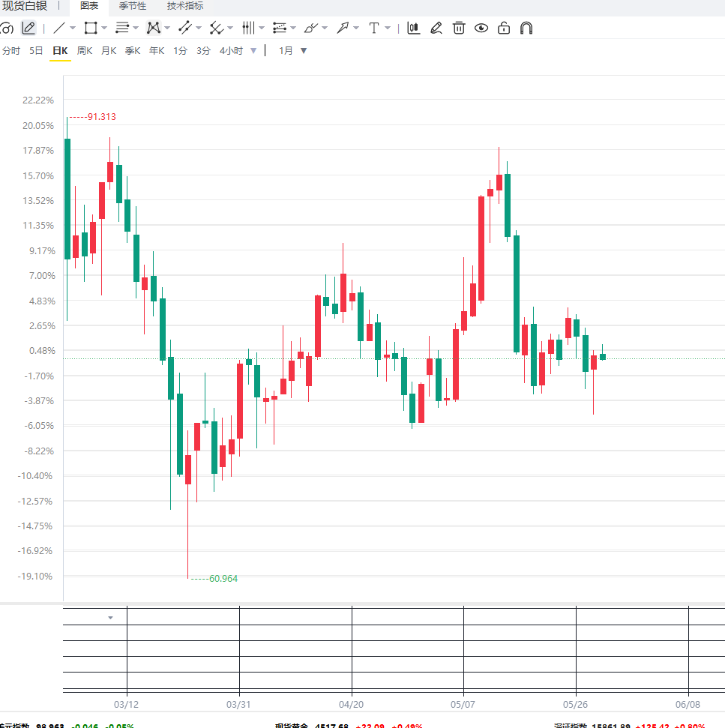Screen dimensions: 725x728
Task: Switch to the 技术指标 tab
Action: click(x=185, y=6)
